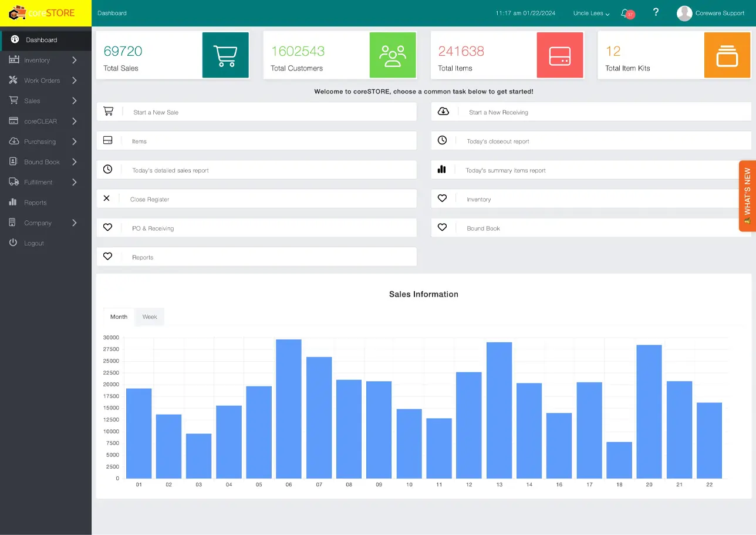
Task: Open the Uncle Lees location dropdown
Action: point(591,14)
